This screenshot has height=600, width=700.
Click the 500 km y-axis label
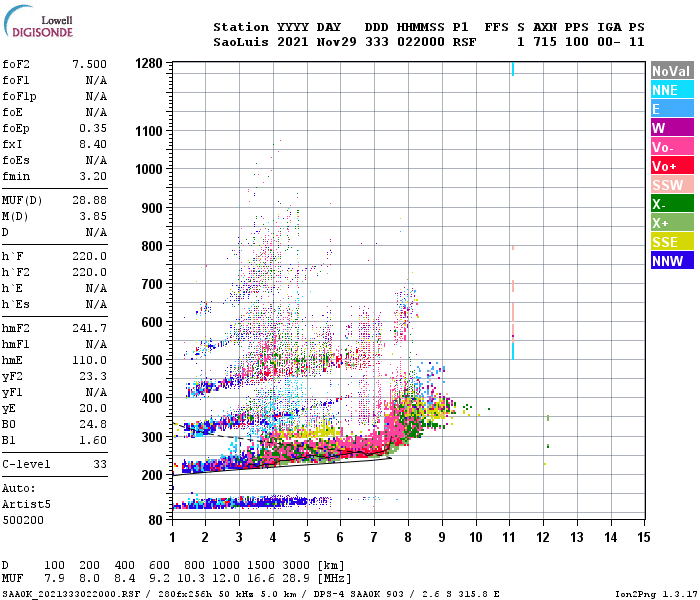coord(152,360)
